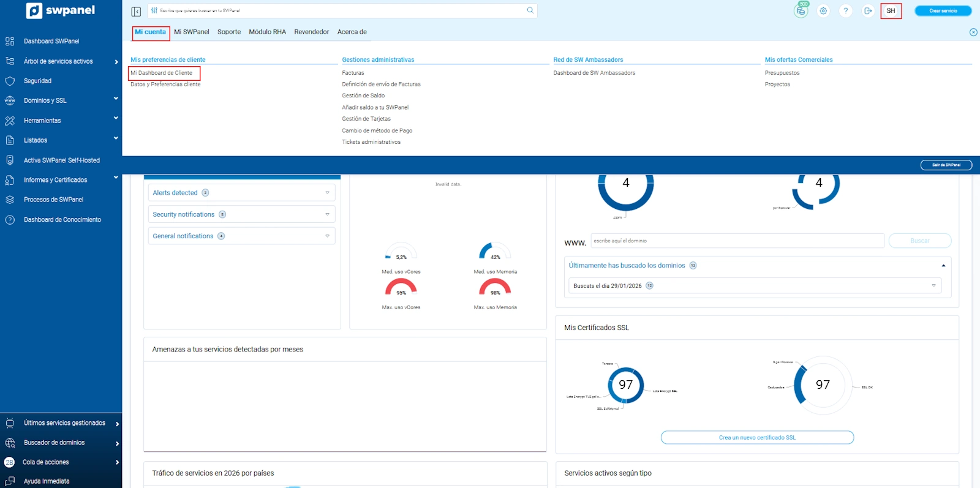This screenshot has width=980, height=488.
Task: Click Crea un nuevo certificado SSL
Action: point(757,438)
